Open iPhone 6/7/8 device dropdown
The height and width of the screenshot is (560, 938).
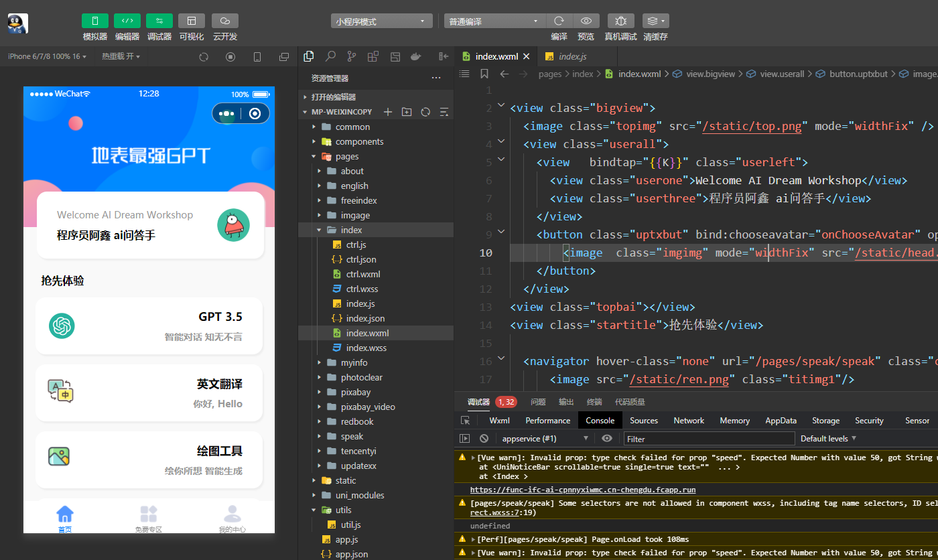pyautogui.click(x=48, y=56)
